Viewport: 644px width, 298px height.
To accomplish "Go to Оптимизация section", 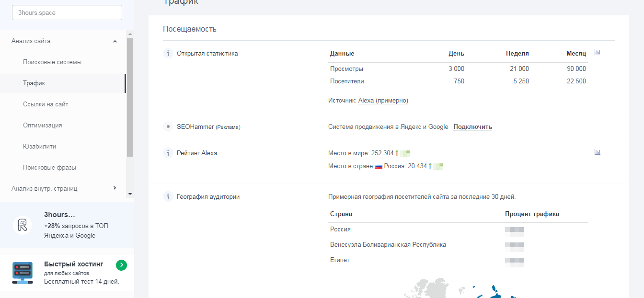I will (x=43, y=126).
